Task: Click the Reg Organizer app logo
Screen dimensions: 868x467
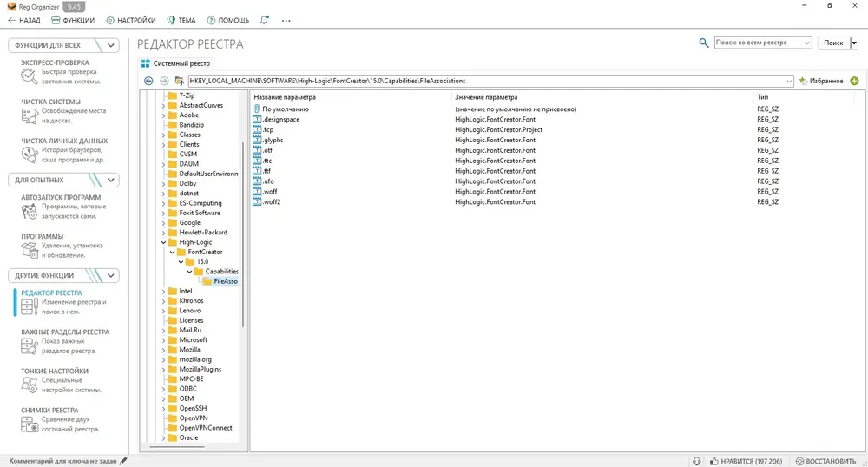Action: [11, 7]
